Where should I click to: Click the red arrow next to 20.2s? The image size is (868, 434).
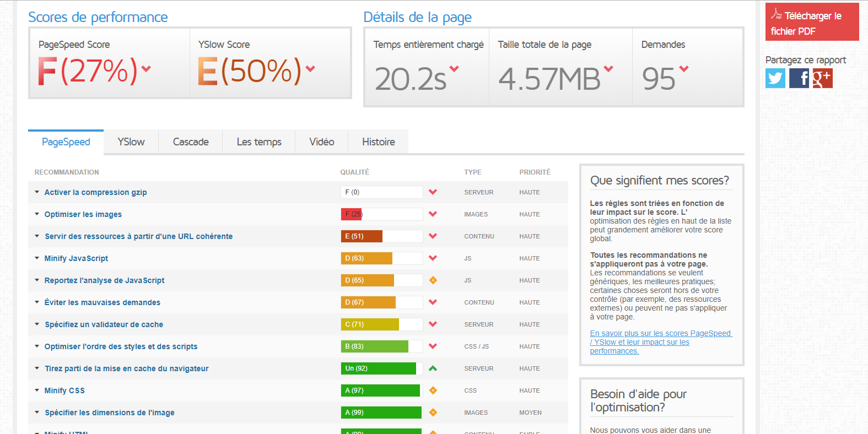(454, 69)
